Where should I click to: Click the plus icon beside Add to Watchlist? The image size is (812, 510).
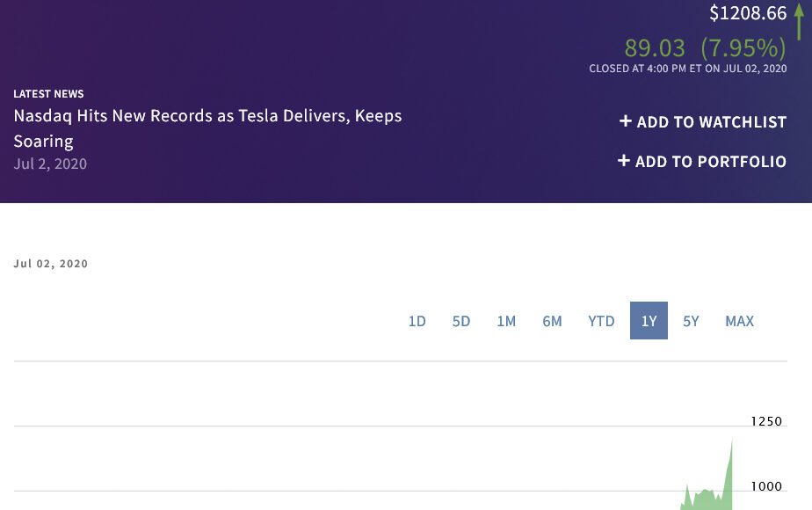click(626, 121)
